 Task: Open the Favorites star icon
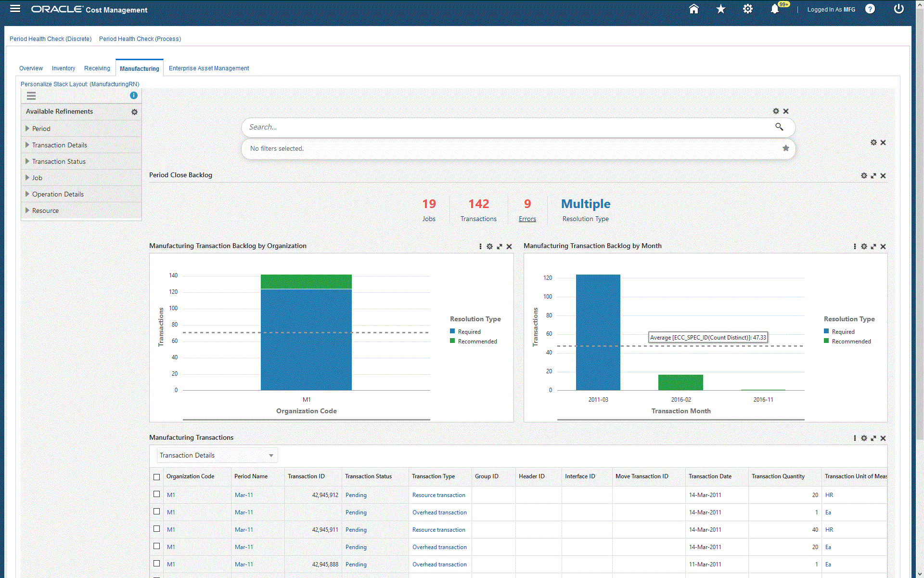click(720, 9)
